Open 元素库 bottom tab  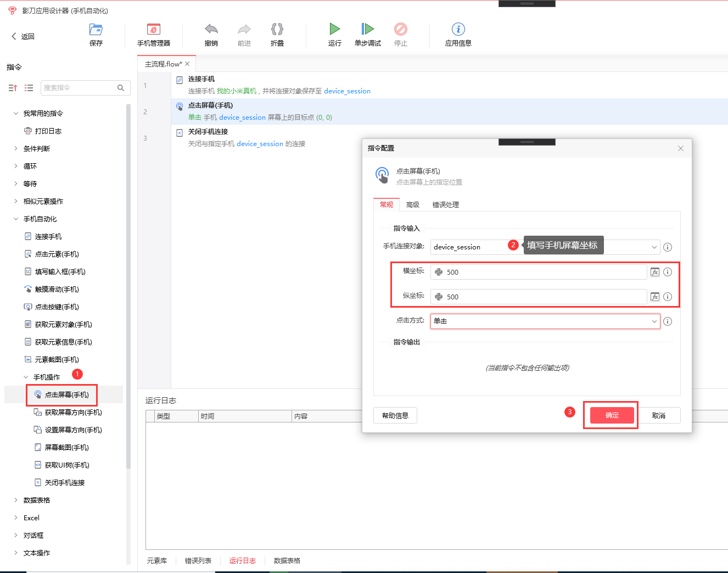point(157,560)
